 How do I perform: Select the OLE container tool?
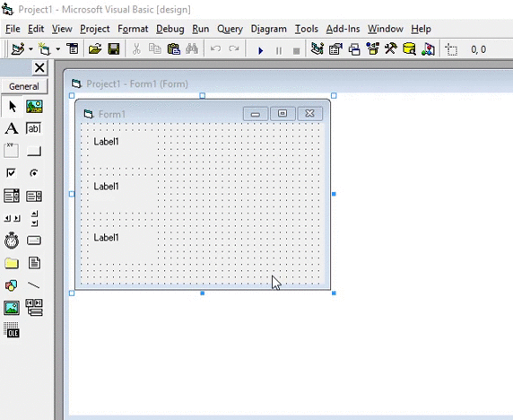(12, 330)
